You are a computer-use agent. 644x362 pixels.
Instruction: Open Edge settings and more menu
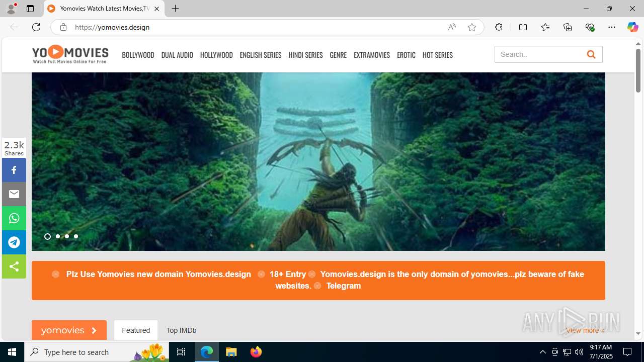pyautogui.click(x=612, y=27)
